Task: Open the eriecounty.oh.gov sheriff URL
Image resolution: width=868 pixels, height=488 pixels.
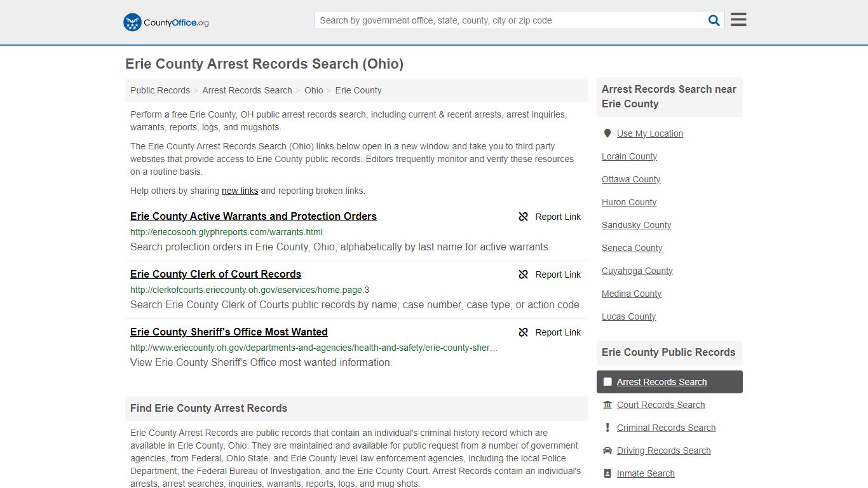Action: coord(314,348)
